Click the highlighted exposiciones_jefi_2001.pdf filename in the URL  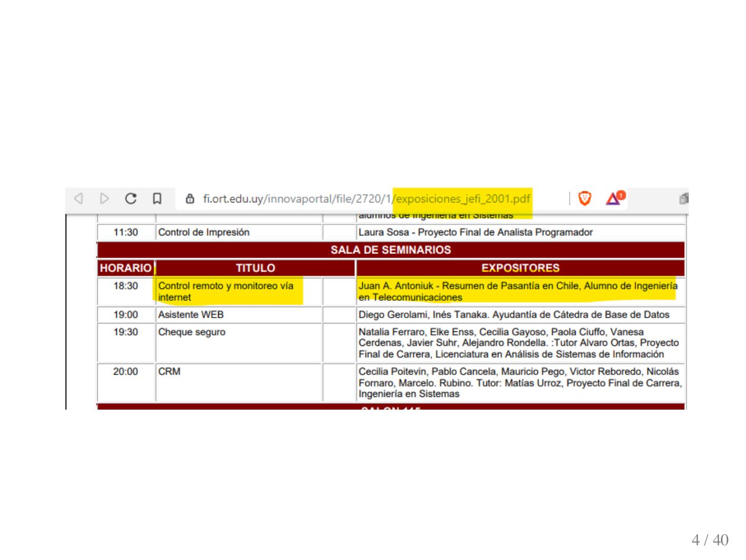[463, 199]
